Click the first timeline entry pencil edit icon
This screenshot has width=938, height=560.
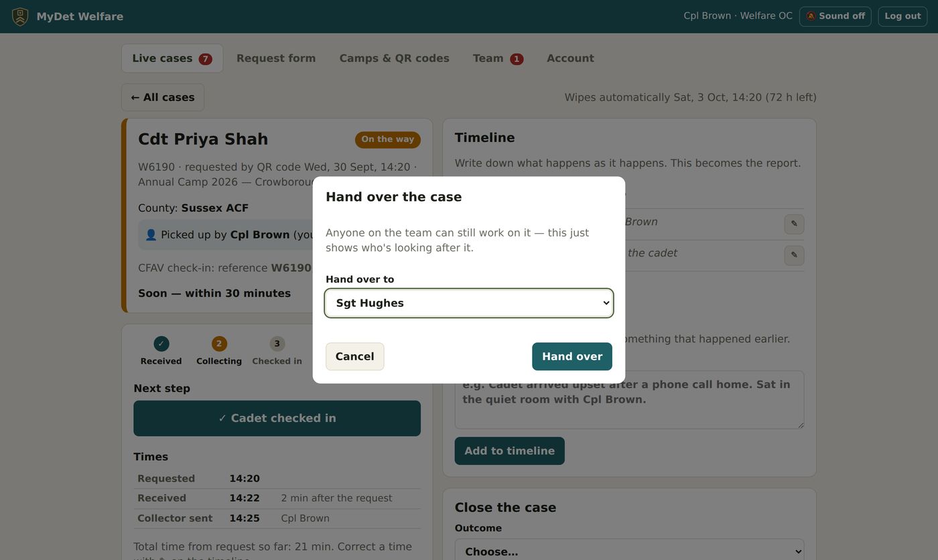794,224
